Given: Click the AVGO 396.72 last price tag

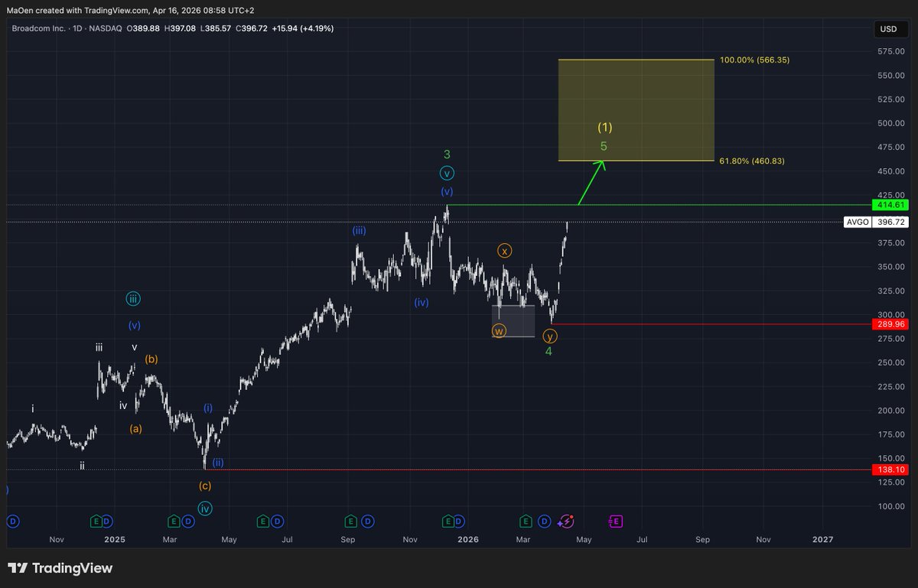Looking at the screenshot, I should click(x=874, y=223).
